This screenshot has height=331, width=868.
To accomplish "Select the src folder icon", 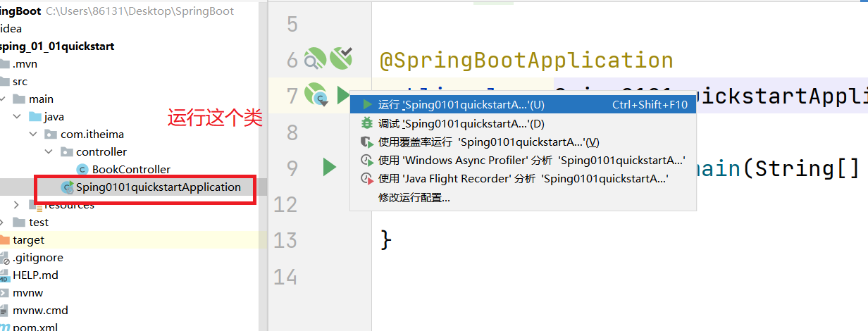I will click(x=5, y=82).
